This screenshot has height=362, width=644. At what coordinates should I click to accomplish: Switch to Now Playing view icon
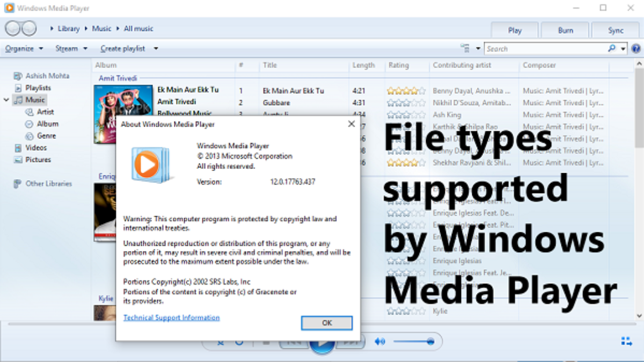coord(626,341)
